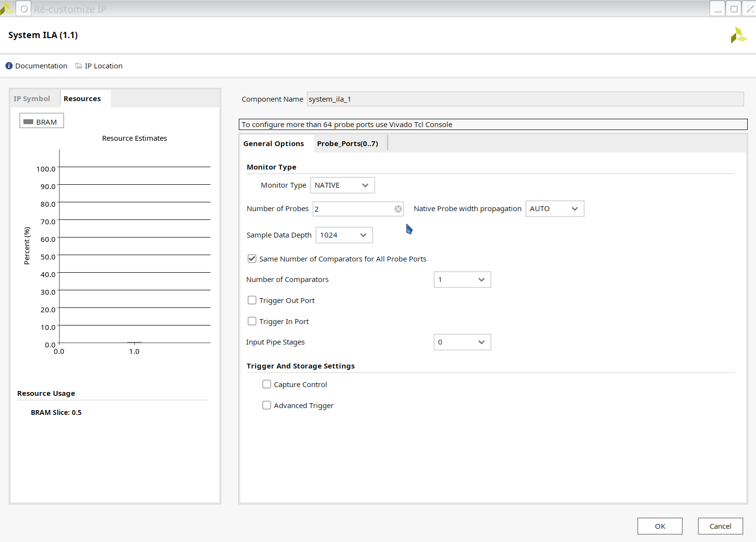Open the Documentation info icon
This screenshot has height=542, width=756.
(9, 66)
